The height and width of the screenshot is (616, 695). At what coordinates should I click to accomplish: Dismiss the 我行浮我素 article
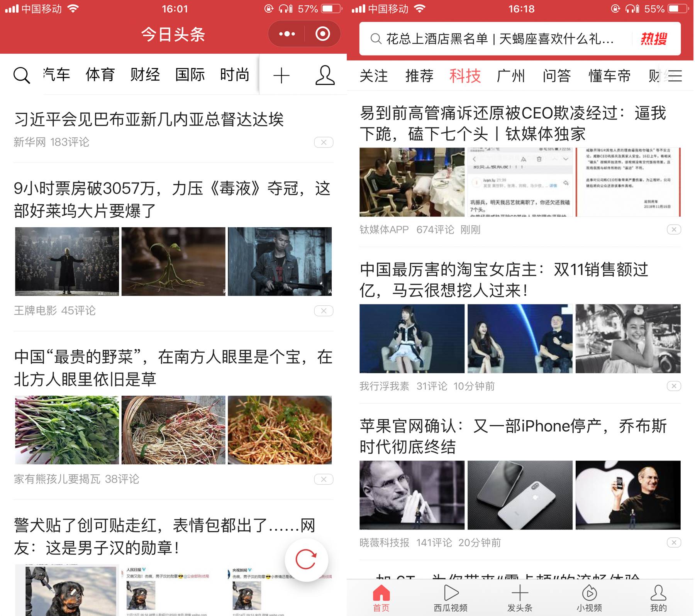(x=674, y=386)
